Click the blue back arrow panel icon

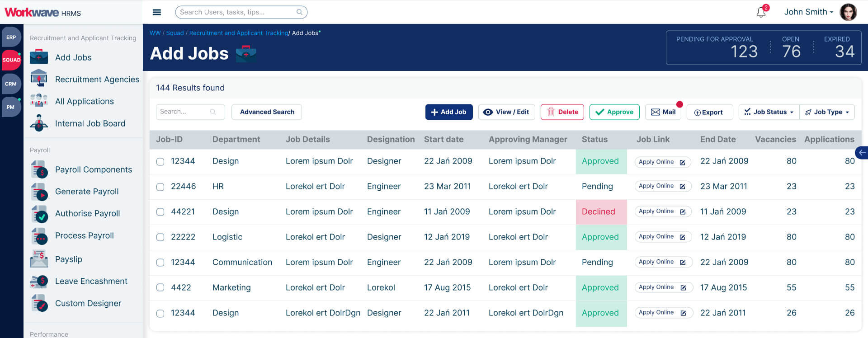[862, 153]
